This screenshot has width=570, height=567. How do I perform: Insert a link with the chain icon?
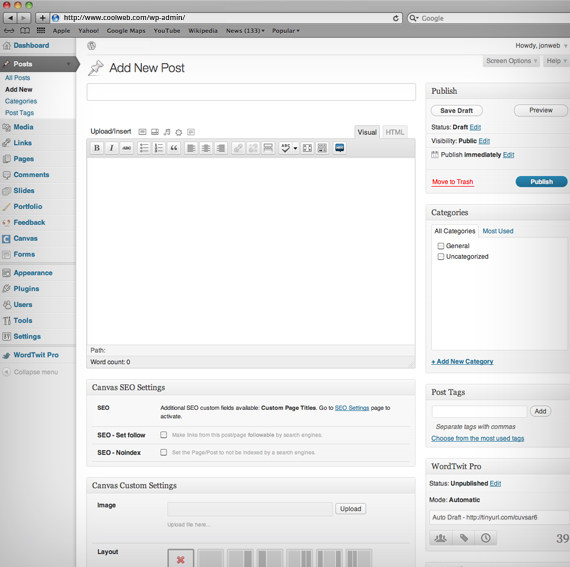pos(238,148)
